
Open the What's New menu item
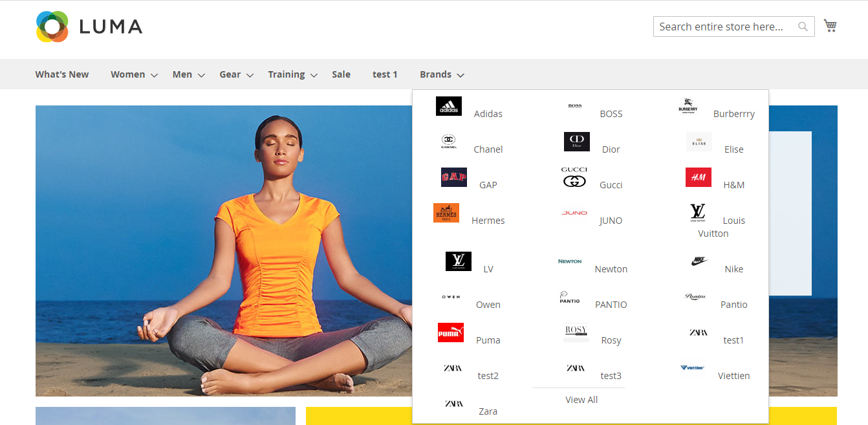[x=62, y=74]
